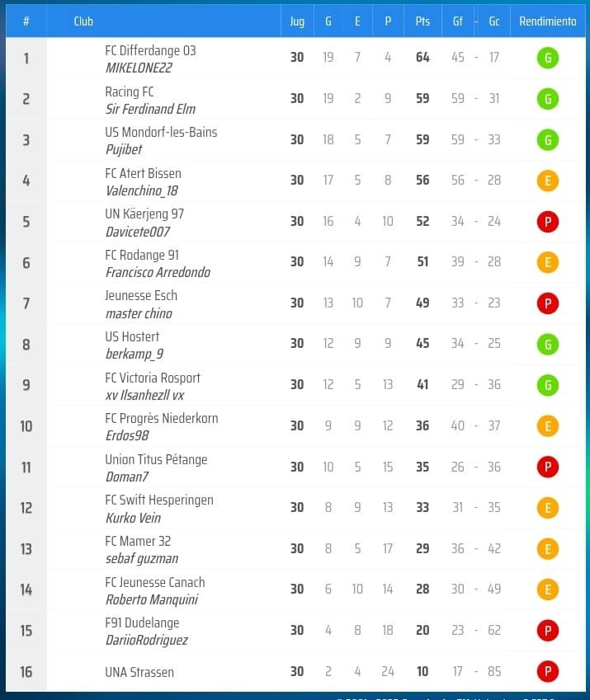Click the red P badge for UN Käerjeng 97

[547, 222]
